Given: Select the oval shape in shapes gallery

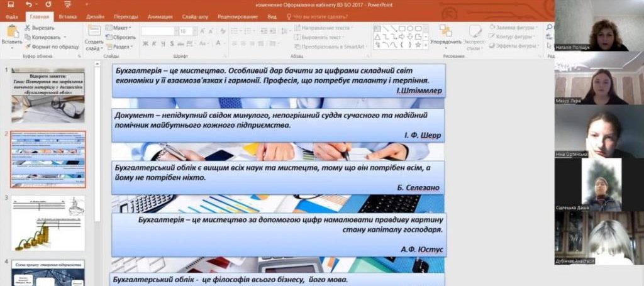Looking at the screenshot, I should pyautogui.click(x=410, y=28).
